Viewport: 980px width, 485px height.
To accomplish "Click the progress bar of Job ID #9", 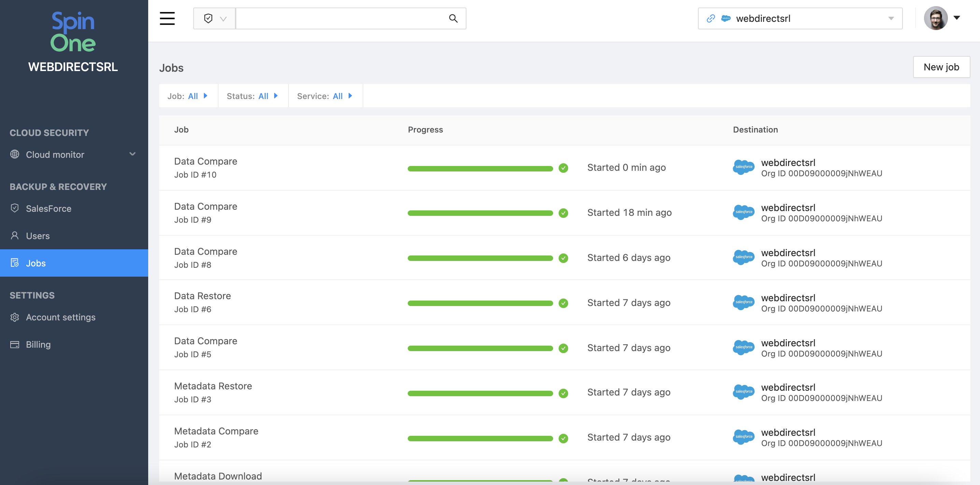I will coord(480,213).
